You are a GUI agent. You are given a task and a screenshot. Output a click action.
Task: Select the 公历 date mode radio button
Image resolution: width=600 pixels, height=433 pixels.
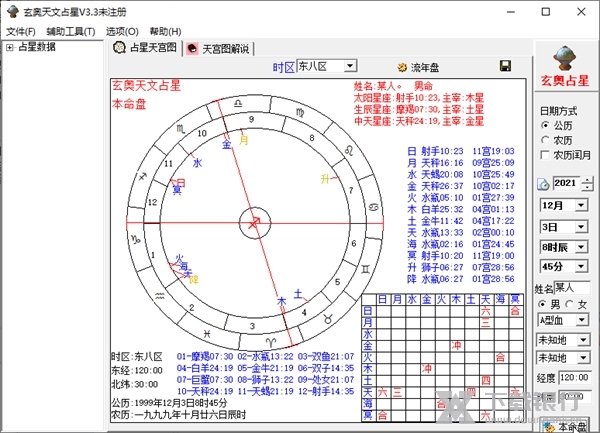click(x=545, y=125)
